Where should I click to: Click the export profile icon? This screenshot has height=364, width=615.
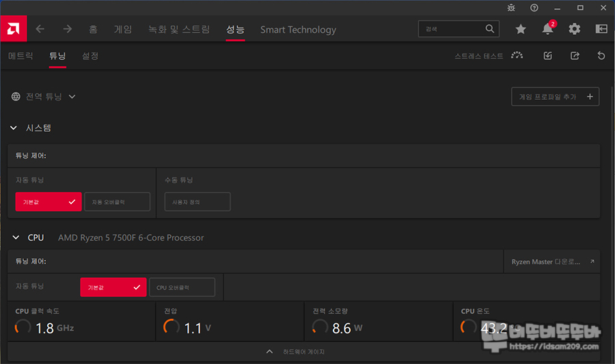coord(575,55)
